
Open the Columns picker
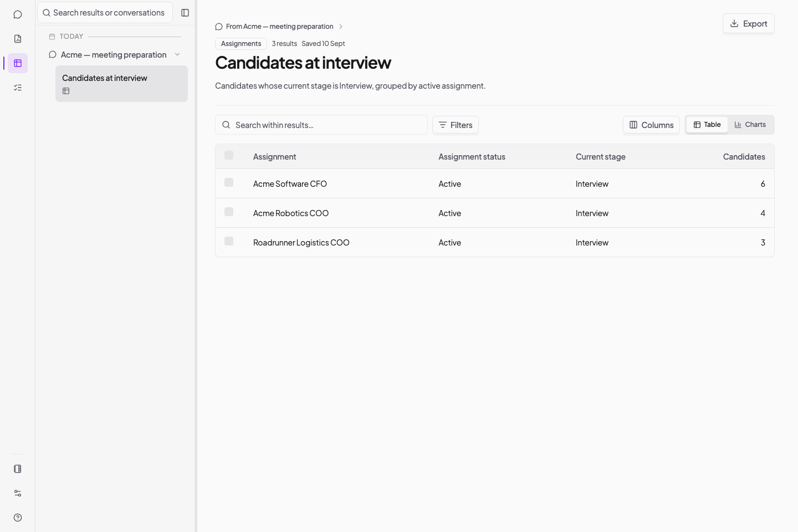click(x=651, y=125)
